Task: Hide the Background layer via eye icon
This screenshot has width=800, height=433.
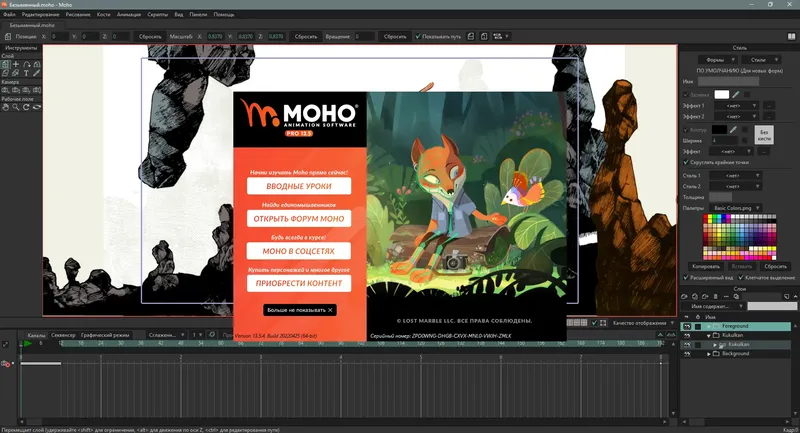Action: [687, 353]
